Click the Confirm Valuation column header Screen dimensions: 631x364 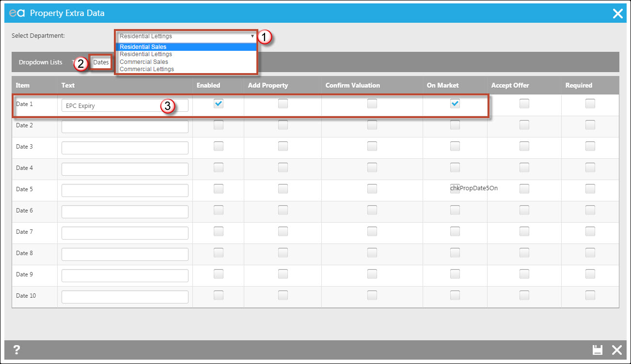[x=353, y=85]
